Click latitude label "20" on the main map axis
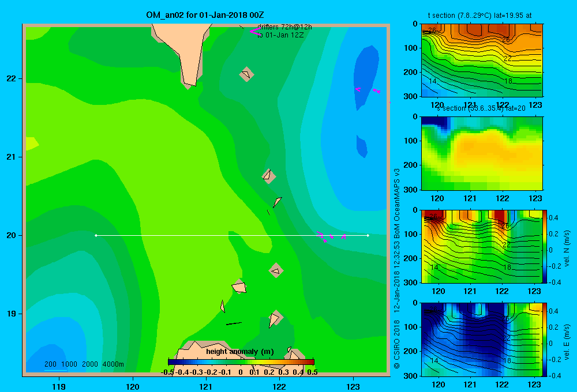The image size is (577, 392). [x=12, y=235]
